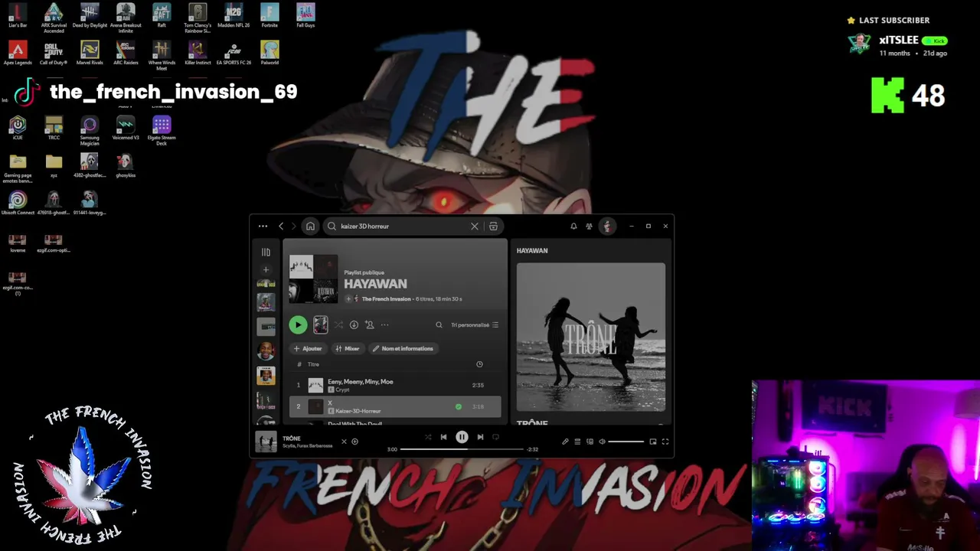Seek within the song progress bar

pos(462,449)
